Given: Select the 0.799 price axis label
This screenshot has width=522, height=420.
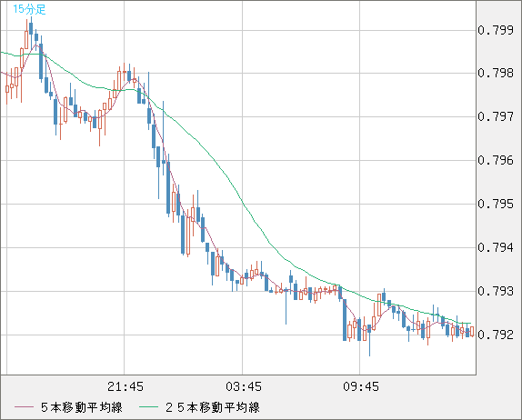Looking at the screenshot, I should tap(496, 30).
